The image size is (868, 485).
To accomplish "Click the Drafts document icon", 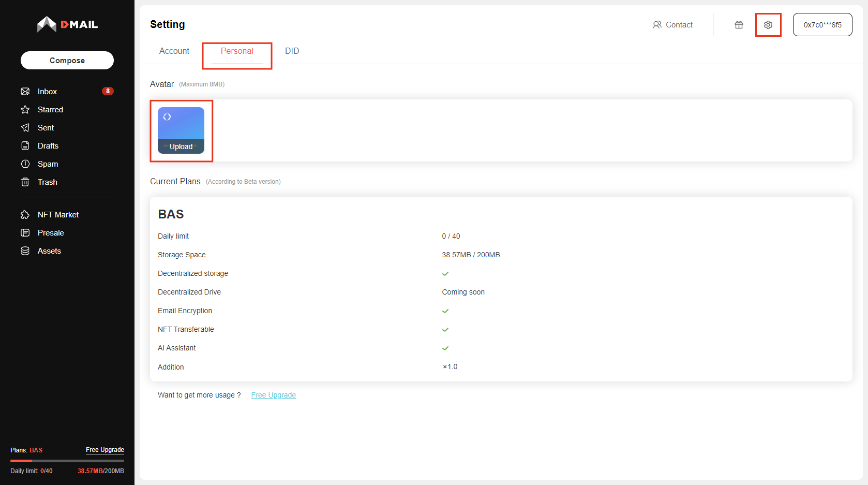I will tap(25, 146).
